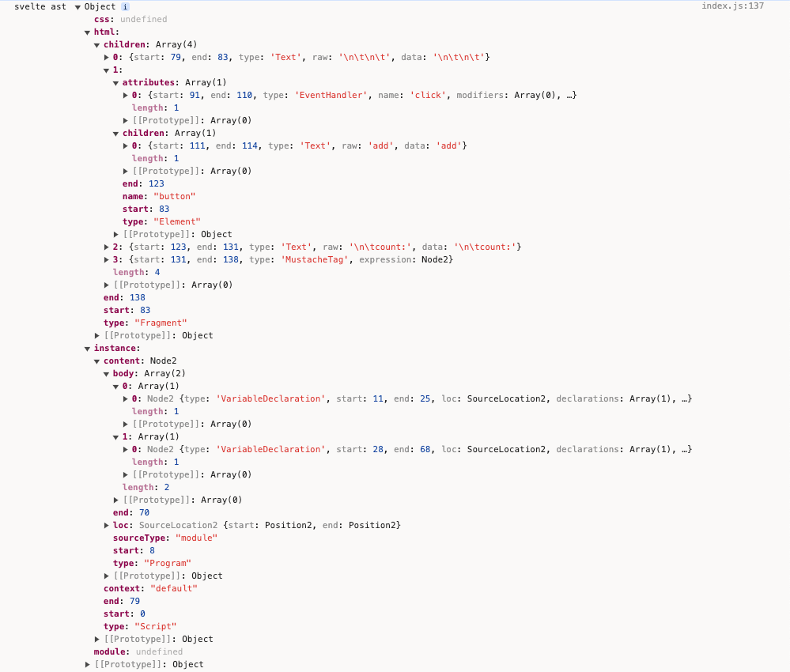This screenshot has width=790, height=672.
Task: Collapse the content Node2 node
Action: (x=97, y=361)
